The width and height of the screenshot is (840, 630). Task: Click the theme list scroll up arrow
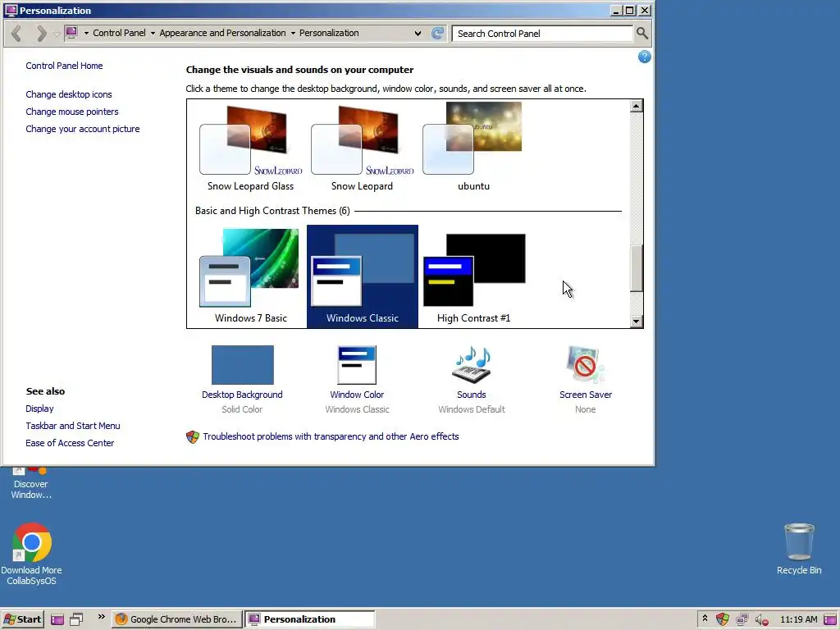coord(636,106)
